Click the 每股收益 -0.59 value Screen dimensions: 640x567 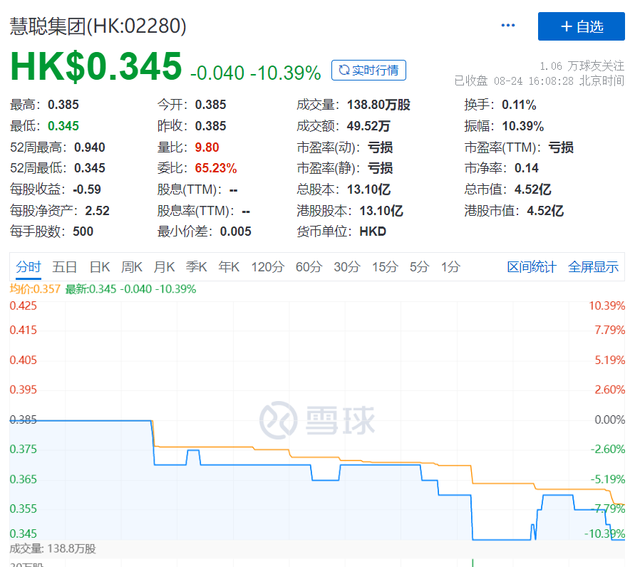pyautogui.click(x=87, y=189)
